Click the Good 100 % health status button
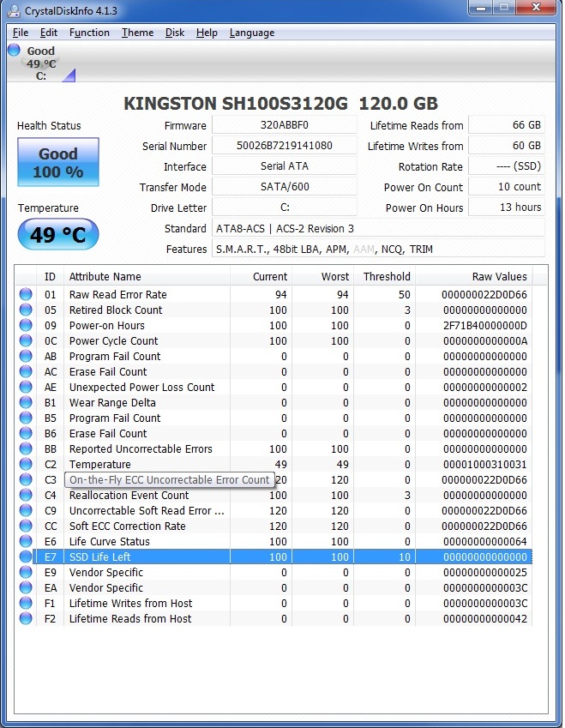565x728 pixels. coord(58,162)
